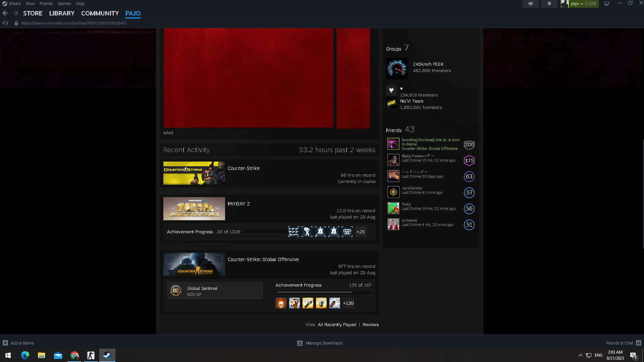This screenshot has height=362, width=644.
Task: Click the Big Picture mode monitor icon
Action: click(607, 4)
